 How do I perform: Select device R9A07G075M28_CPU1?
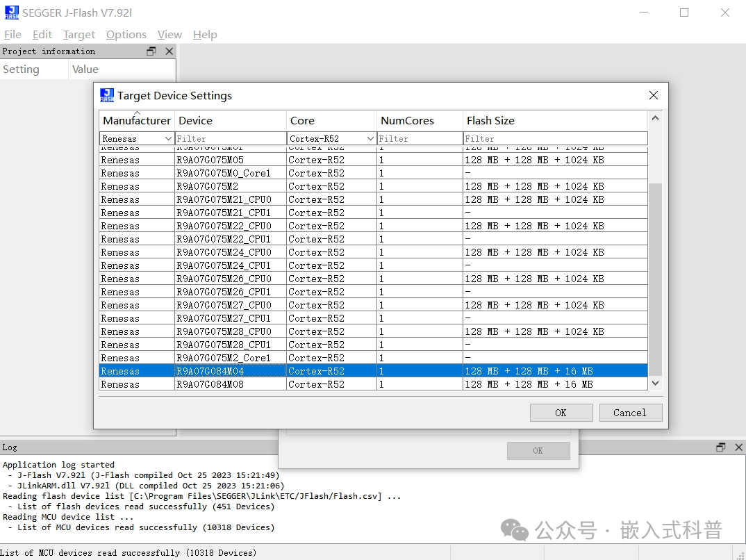[x=373, y=345]
